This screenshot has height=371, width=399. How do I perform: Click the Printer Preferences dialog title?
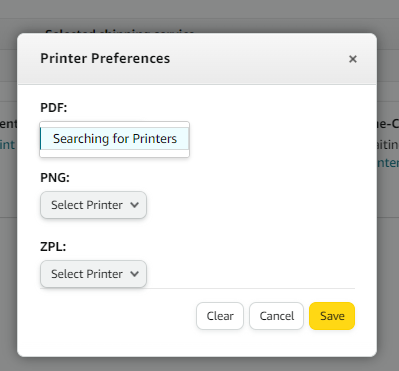105,58
